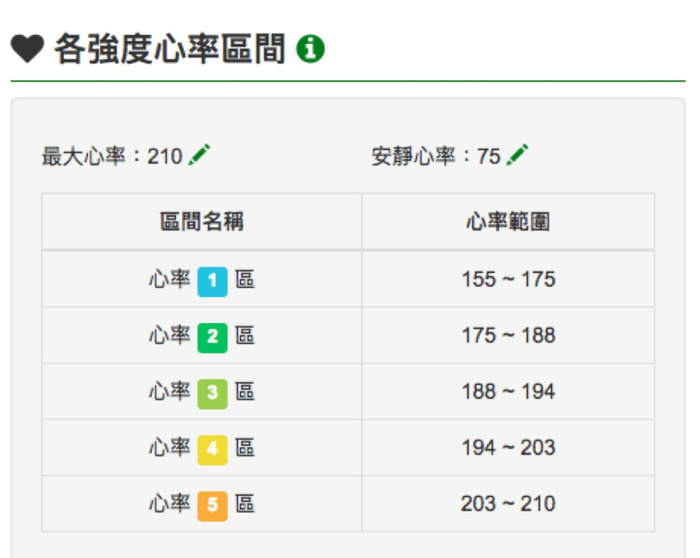Click the 心率 text in the zone 1 row
Viewport: 700px width, 558px height.
169,280
